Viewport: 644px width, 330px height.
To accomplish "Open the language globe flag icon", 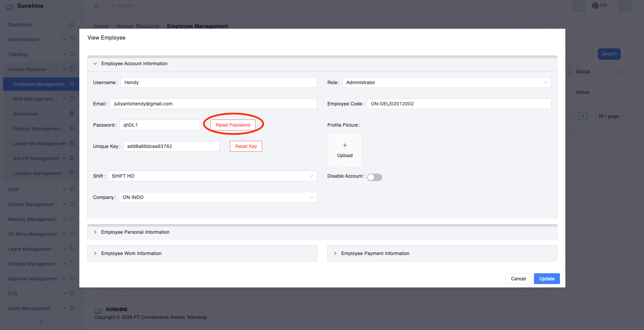I will click(595, 5).
